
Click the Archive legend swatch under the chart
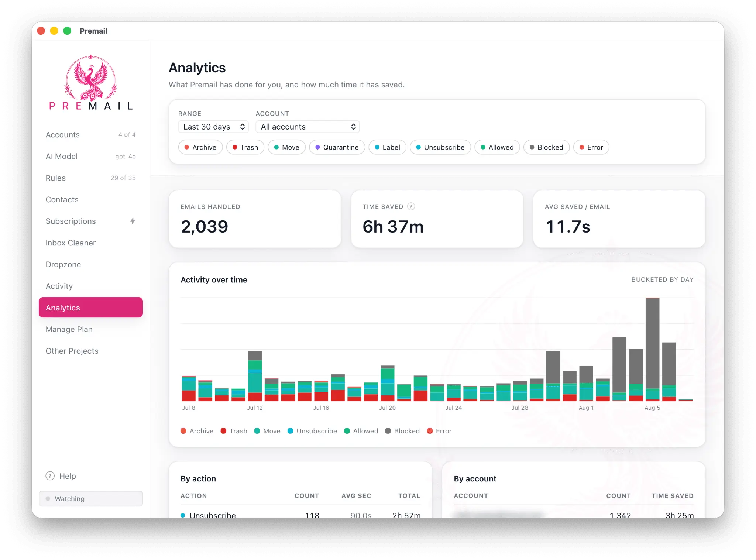point(183,431)
